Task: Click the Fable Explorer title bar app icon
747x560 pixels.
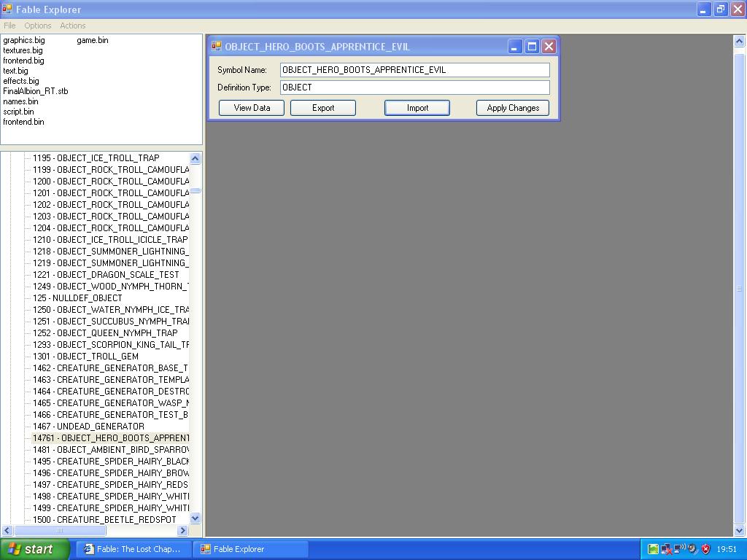Action: (x=7, y=9)
